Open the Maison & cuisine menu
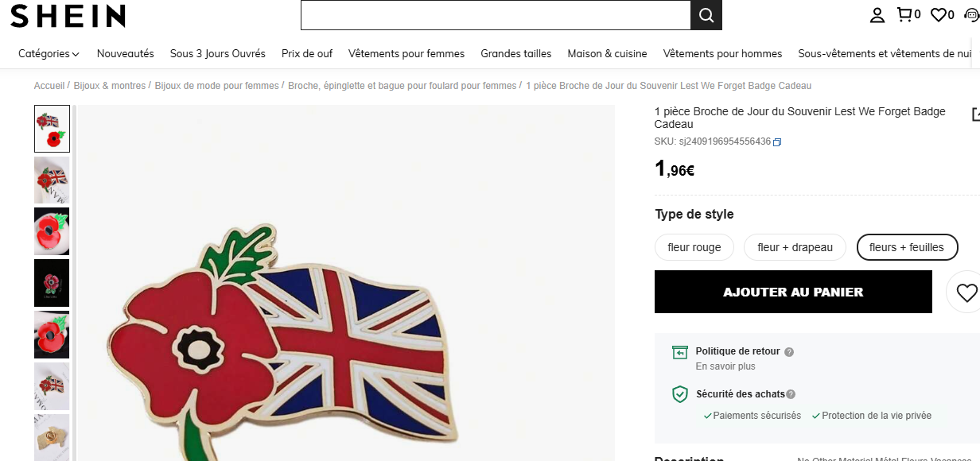 [x=607, y=54]
